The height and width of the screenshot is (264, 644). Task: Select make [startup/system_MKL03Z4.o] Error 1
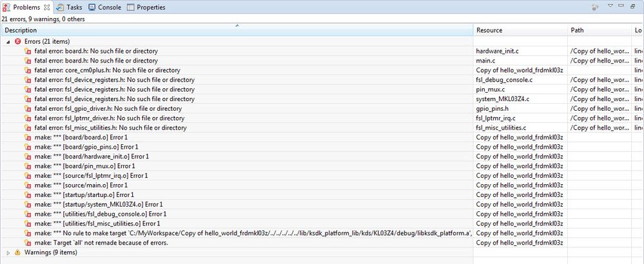[99, 204]
